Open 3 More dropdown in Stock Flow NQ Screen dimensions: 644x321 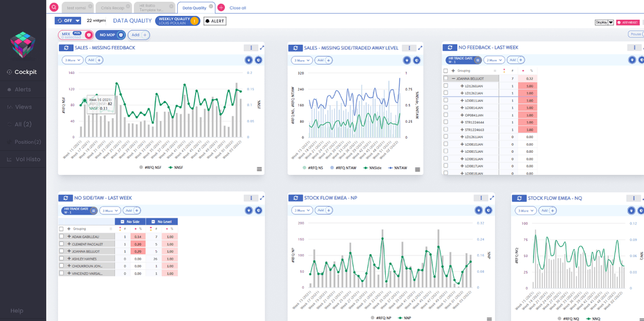[x=526, y=210]
